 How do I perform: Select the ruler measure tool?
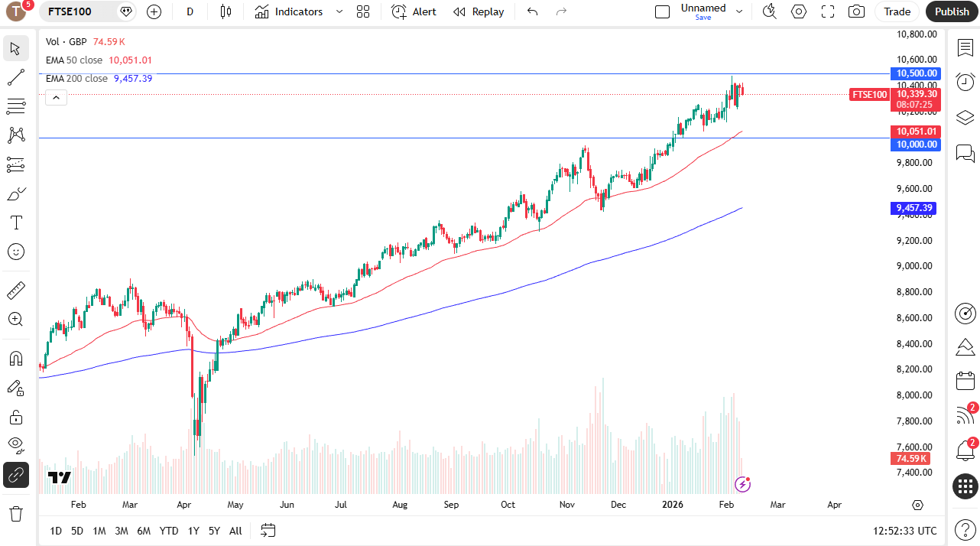[16, 290]
